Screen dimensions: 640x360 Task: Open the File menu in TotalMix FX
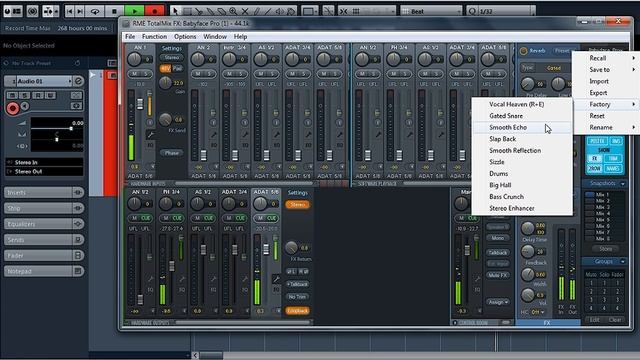tap(130, 36)
